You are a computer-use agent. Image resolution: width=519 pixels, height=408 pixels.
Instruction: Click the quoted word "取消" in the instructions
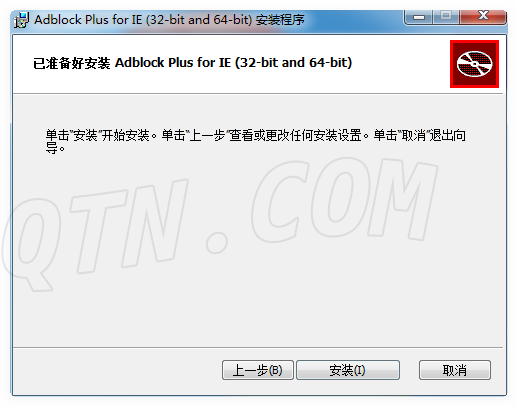coord(414,135)
